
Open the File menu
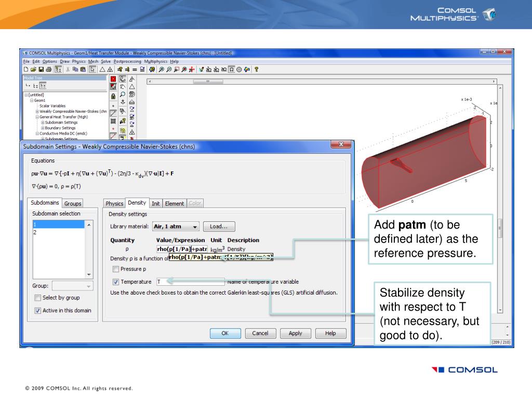point(26,61)
